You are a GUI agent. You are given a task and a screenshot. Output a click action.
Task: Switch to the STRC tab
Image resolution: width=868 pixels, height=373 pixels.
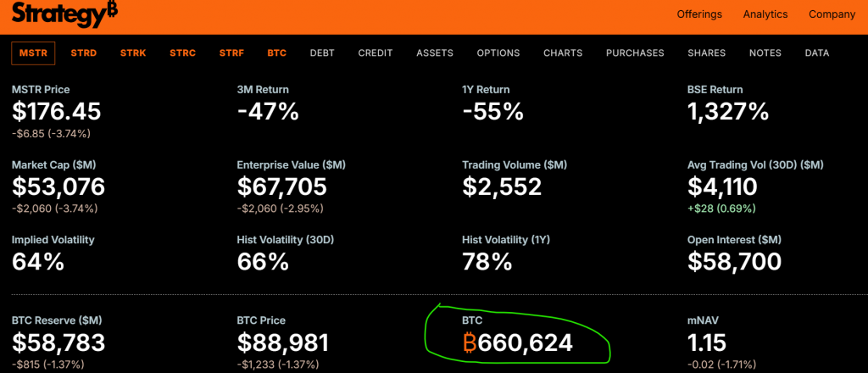[x=183, y=53]
